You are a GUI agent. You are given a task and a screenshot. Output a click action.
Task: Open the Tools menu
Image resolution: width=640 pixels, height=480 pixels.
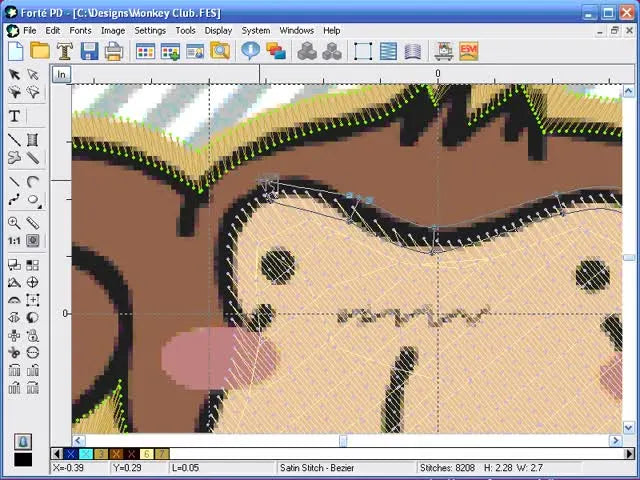(x=185, y=31)
